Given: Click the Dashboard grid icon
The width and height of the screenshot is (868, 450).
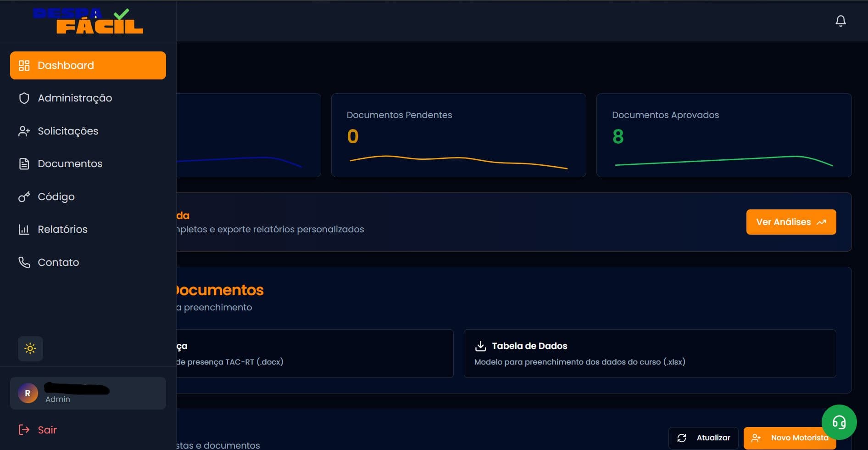Looking at the screenshot, I should pos(24,65).
